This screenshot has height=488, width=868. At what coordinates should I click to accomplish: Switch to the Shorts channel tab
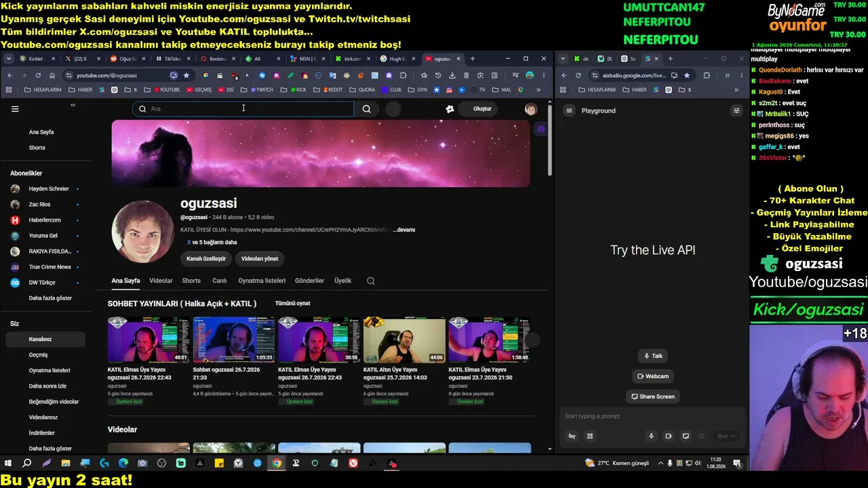click(191, 281)
